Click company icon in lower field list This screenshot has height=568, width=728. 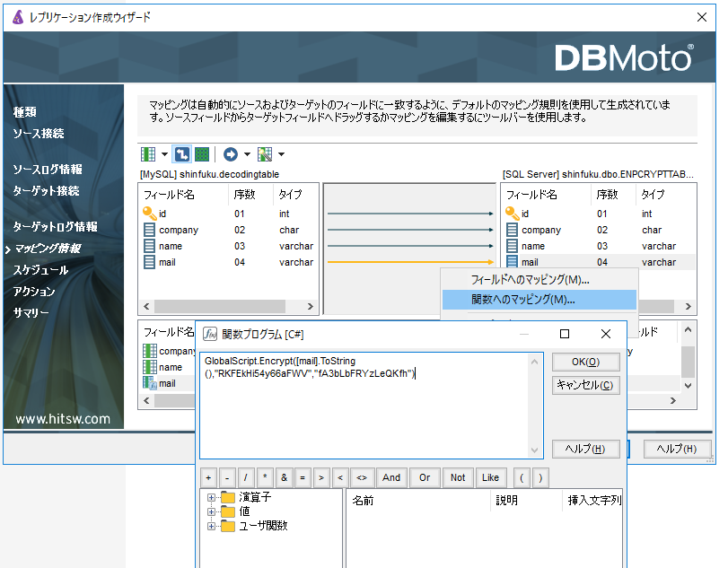150,351
